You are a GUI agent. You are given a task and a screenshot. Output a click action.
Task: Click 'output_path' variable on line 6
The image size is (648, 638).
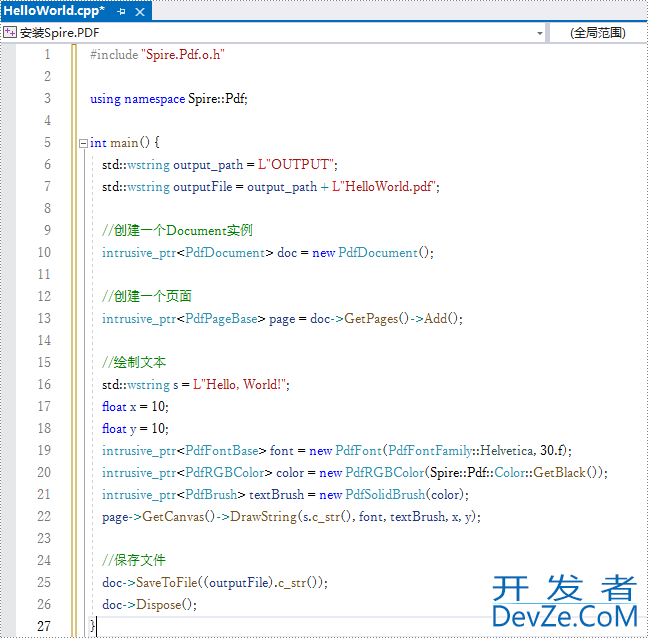tap(208, 165)
